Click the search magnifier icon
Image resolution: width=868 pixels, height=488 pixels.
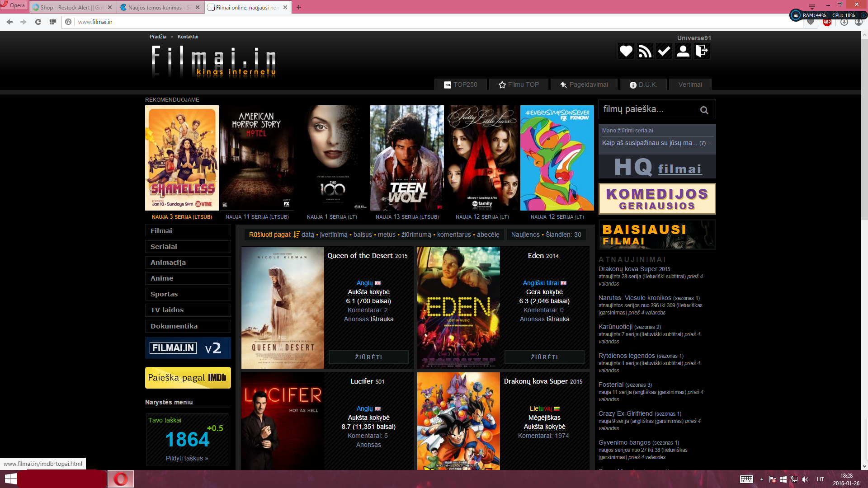704,110
